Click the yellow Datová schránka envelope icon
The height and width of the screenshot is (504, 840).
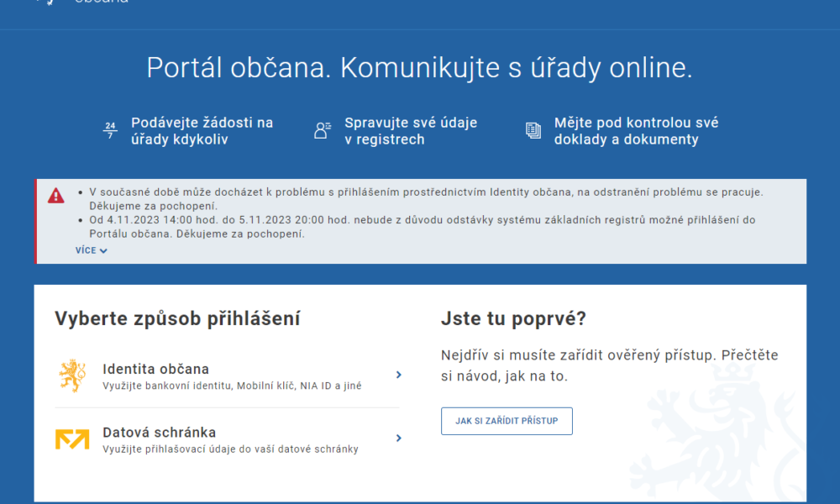tap(72, 439)
